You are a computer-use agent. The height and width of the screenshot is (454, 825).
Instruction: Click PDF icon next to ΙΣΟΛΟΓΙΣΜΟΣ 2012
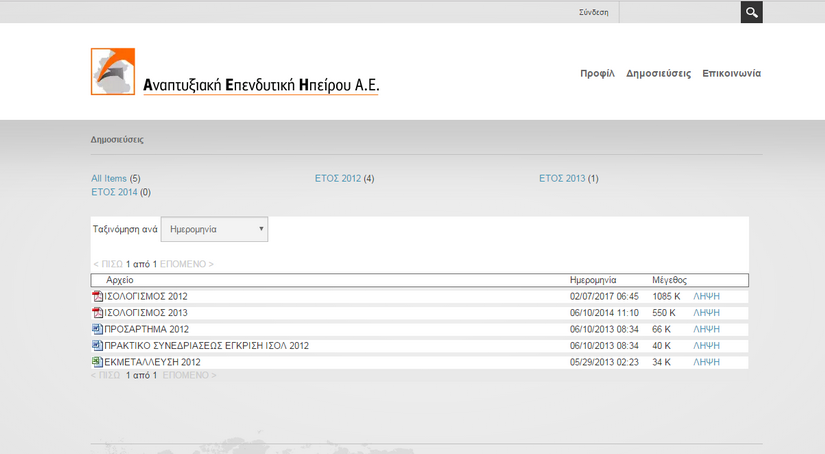pyautogui.click(x=97, y=296)
